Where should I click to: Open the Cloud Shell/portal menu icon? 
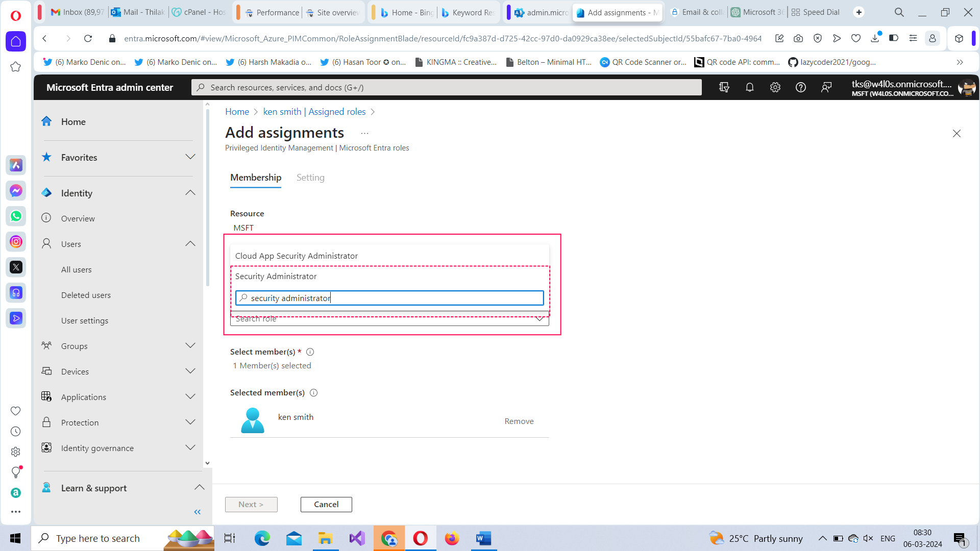(724, 87)
